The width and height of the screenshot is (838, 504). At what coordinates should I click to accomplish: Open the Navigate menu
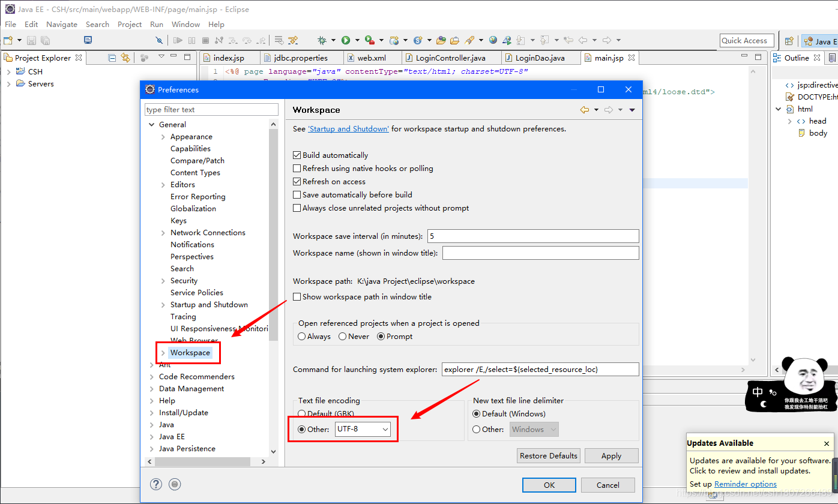62,24
